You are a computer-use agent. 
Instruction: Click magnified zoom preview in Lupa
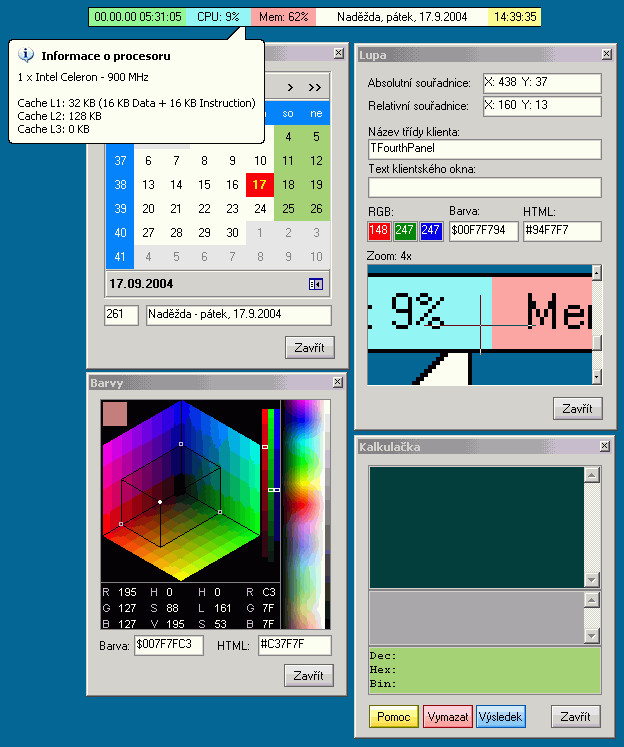[479, 325]
